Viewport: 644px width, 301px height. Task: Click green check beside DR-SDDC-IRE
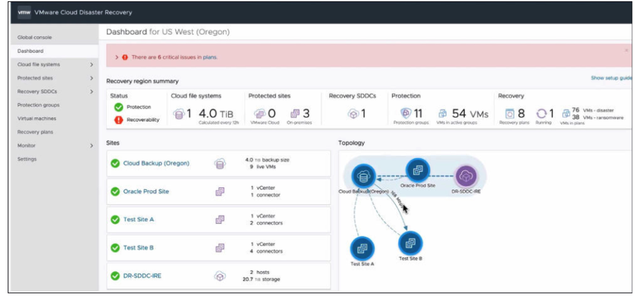pos(115,276)
